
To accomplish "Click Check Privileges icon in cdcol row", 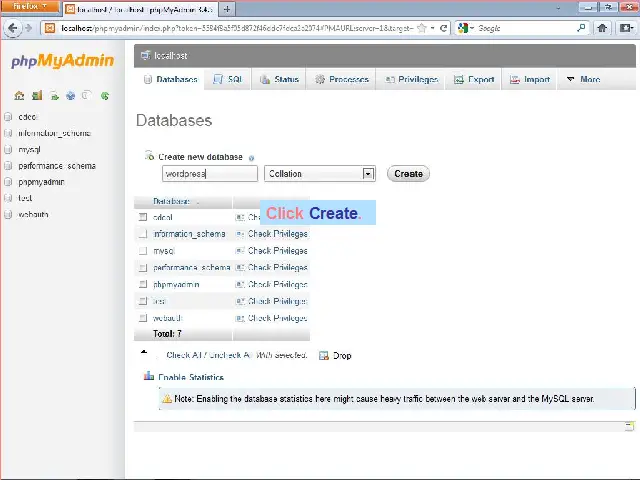I will coord(240,217).
